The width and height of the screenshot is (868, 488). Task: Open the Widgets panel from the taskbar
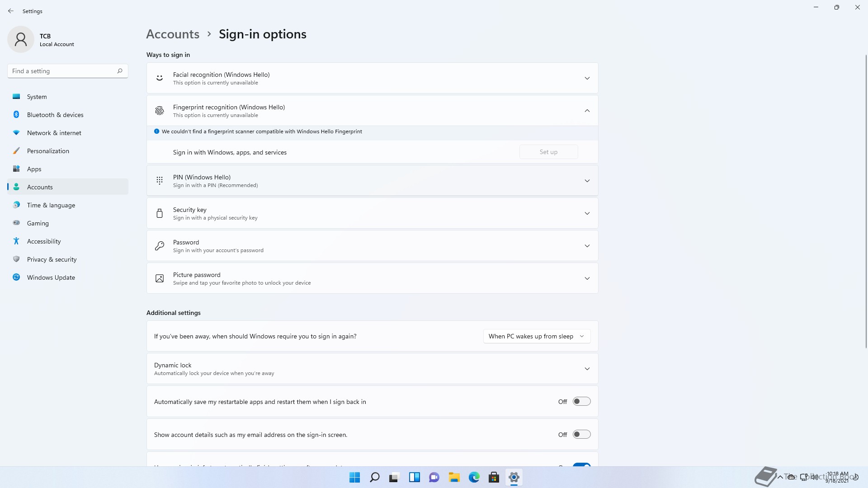point(415,477)
